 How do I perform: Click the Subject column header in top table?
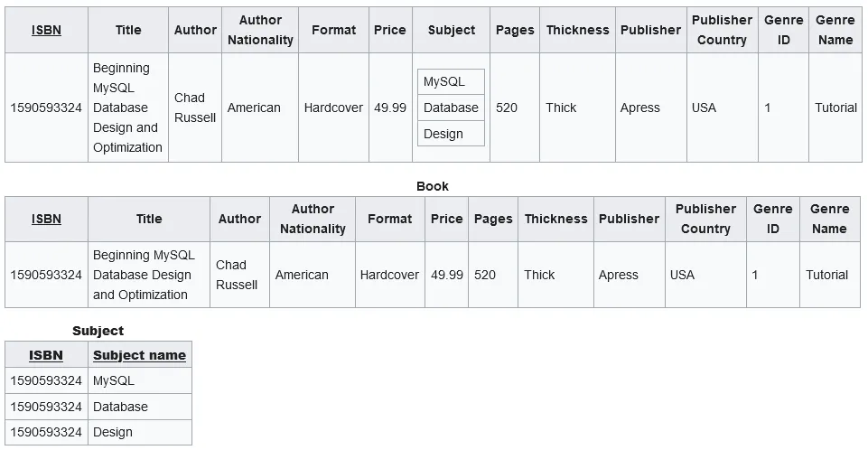point(452,30)
